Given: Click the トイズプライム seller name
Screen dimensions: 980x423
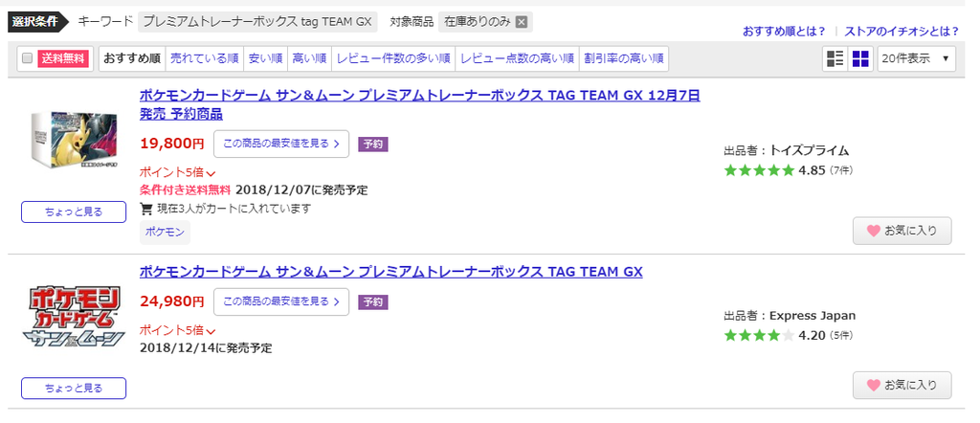Looking at the screenshot, I should click(809, 150).
